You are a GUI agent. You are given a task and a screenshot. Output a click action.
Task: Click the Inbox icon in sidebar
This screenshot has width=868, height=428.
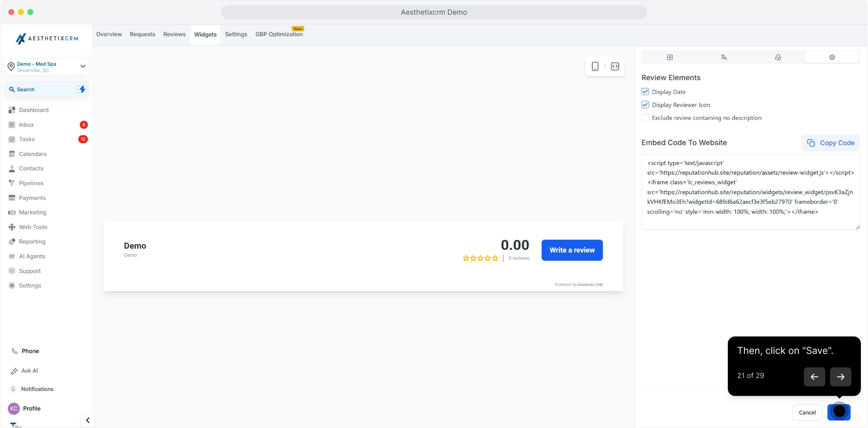click(x=12, y=124)
